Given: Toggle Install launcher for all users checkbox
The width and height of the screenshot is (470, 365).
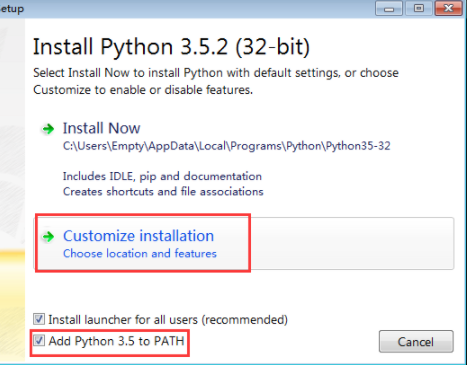Looking at the screenshot, I should pyautogui.click(x=39, y=319).
